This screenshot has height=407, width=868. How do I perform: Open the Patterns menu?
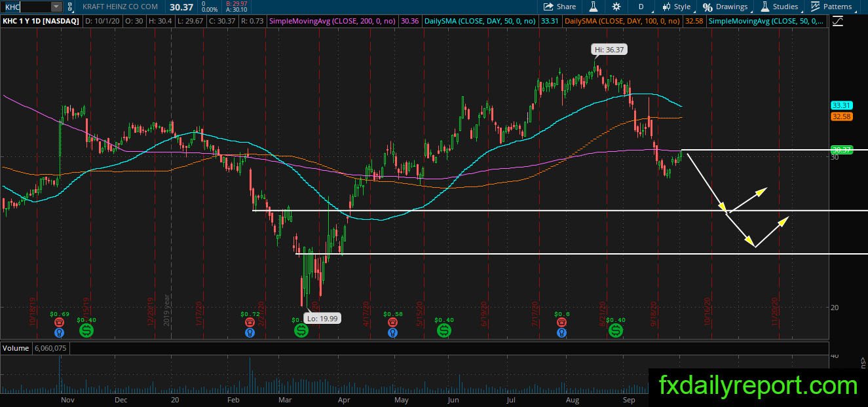[831, 7]
